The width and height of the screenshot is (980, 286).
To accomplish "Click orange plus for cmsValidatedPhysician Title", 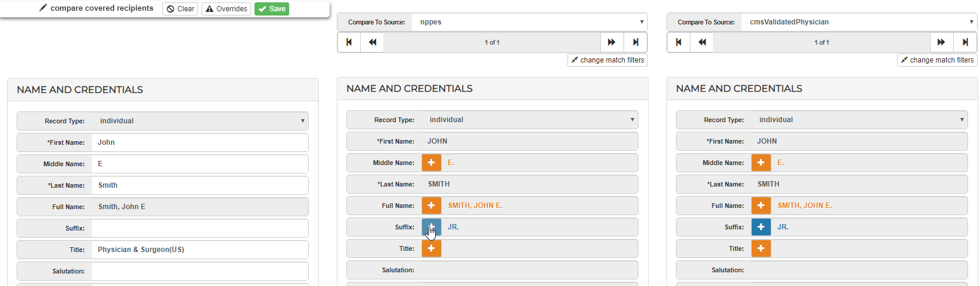I will pyautogui.click(x=761, y=248).
